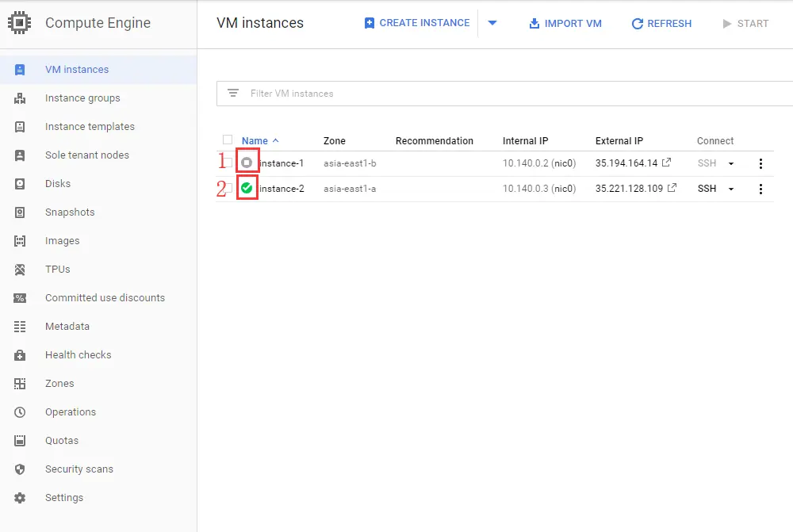Click the Instance templates sidebar icon
793x532 pixels.
click(20, 127)
